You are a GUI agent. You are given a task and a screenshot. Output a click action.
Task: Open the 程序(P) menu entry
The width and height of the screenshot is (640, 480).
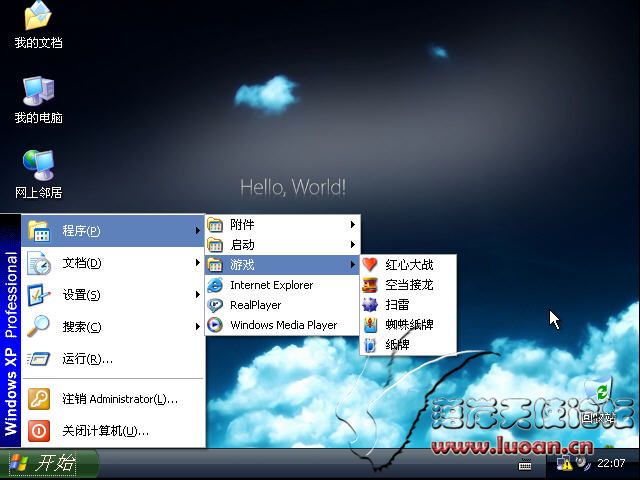pyautogui.click(x=113, y=231)
